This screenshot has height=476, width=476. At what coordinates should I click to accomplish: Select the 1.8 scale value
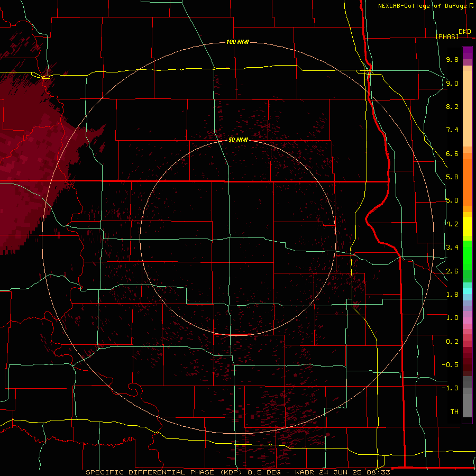pyautogui.click(x=452, y=295)
